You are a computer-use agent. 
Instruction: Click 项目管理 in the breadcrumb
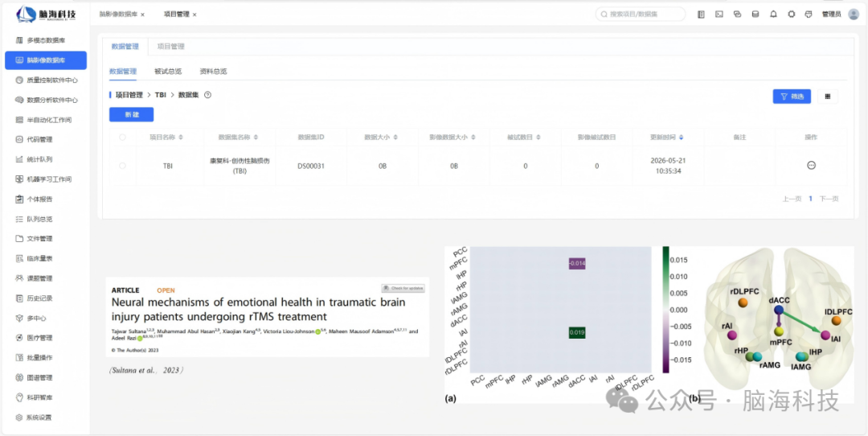tap(129, 95)
